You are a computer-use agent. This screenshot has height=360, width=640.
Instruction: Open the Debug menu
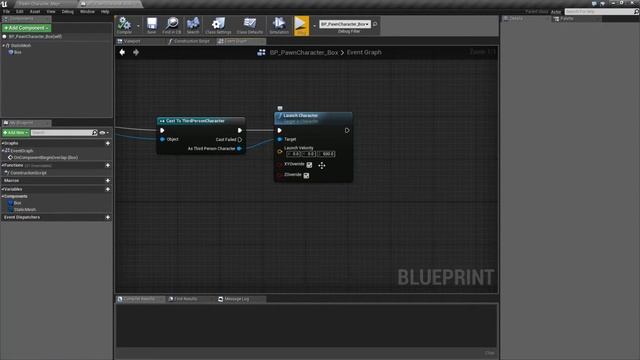pyautogui.click(x=68, y=11)
